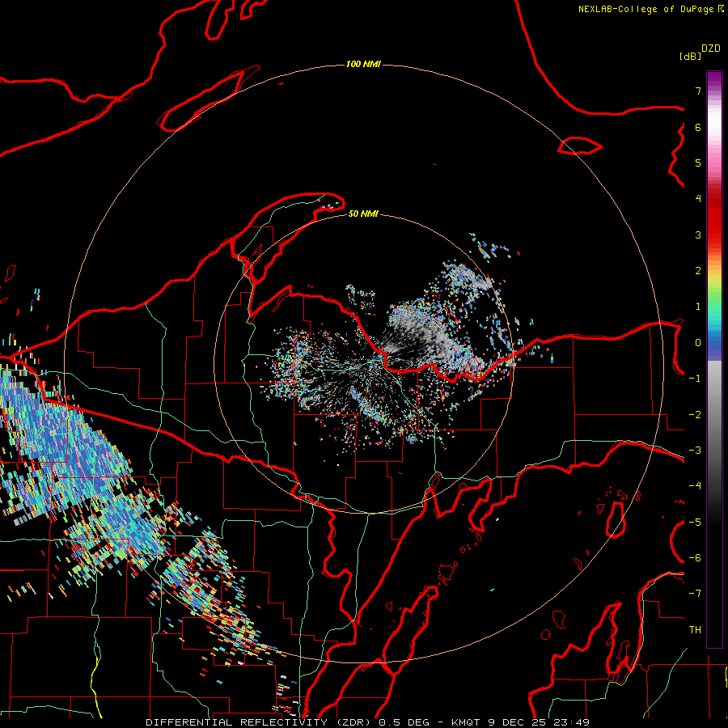Click the DZD label above the color scale

[711, 49]
